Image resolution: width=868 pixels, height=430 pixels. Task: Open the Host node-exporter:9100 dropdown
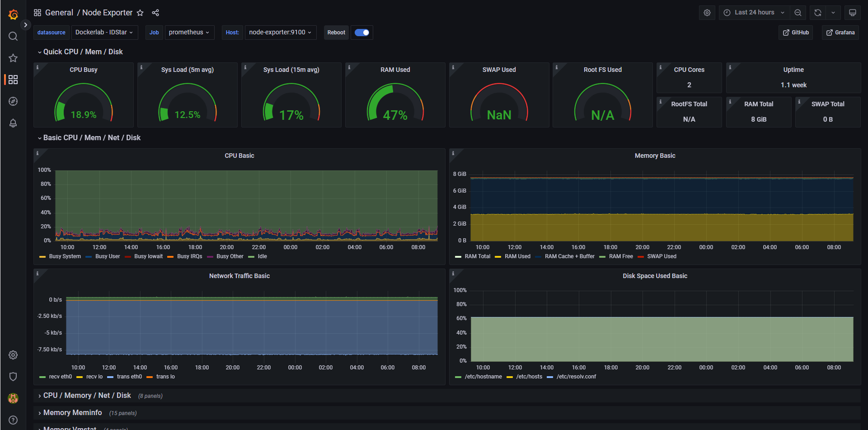280,33
